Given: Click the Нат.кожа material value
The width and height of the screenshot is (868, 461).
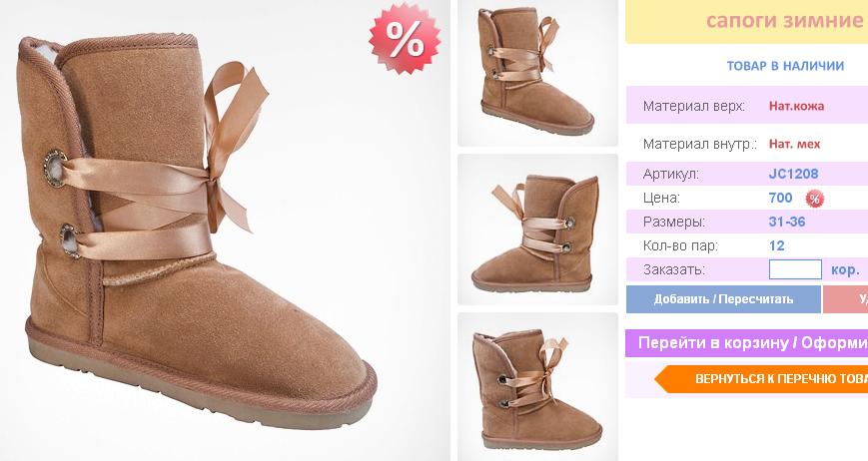Looking at the screenshot, I should (796, 106).
